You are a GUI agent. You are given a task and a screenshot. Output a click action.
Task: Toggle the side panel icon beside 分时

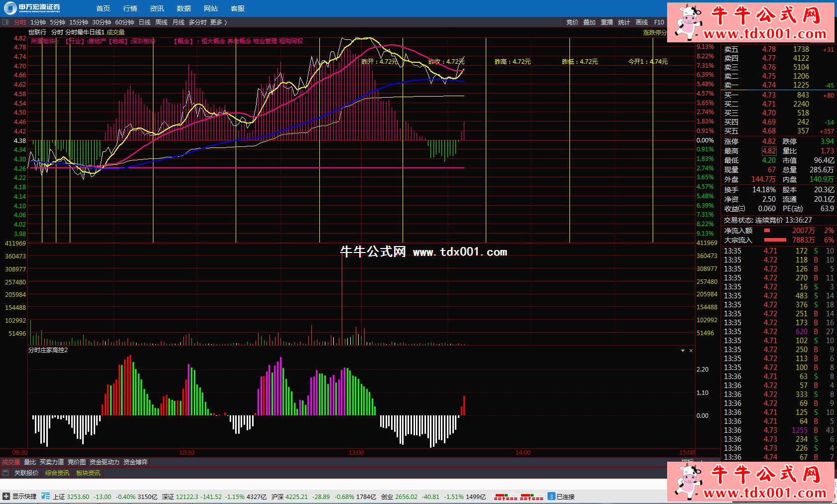(x=5, y=22)
